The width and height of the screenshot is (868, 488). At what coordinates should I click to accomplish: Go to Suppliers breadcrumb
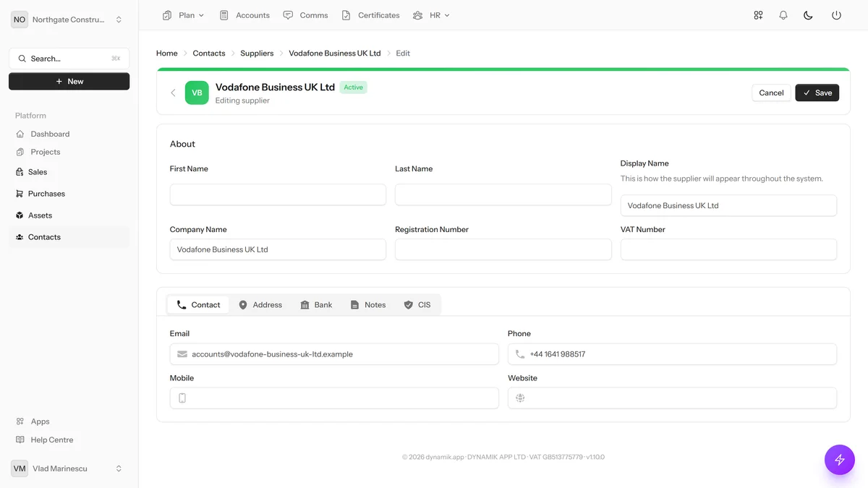[x=257, y=53]
